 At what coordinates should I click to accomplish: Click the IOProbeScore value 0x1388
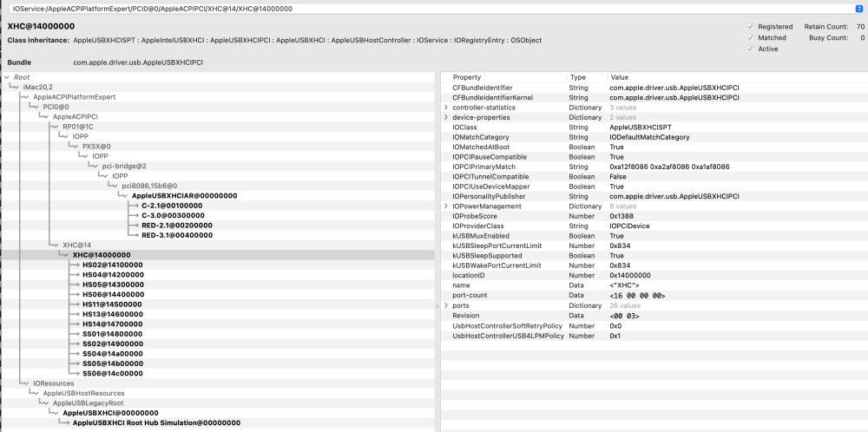tap(621, 216)
